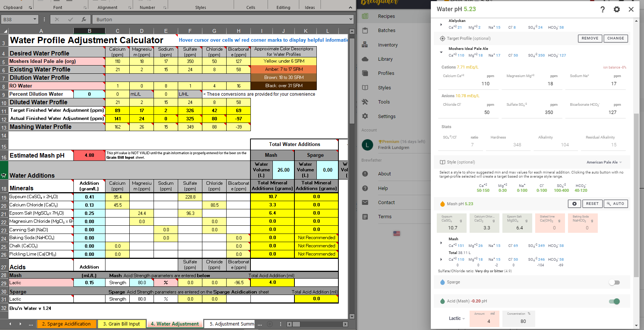Collapse the Moshers Ideal Pale Ale profile

(x=441, y=52)
